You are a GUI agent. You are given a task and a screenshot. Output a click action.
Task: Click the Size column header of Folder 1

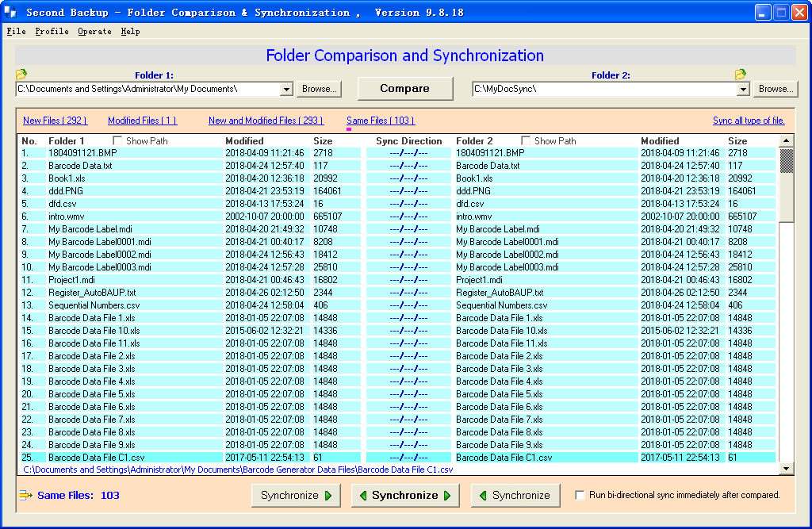323,141
